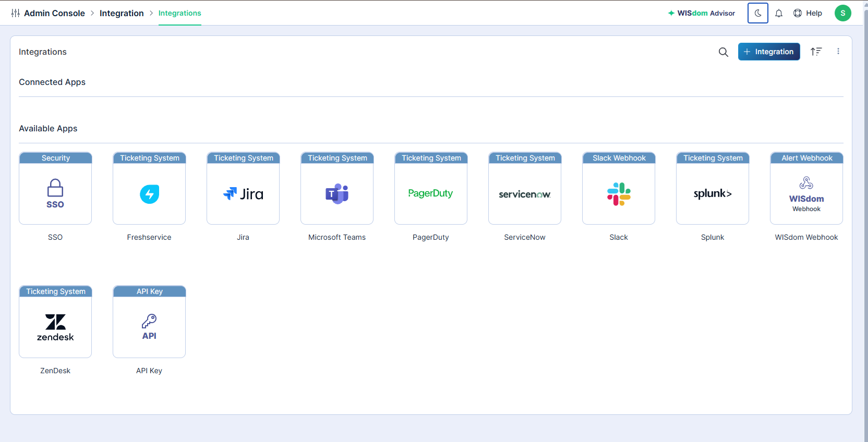Click the ZenDesk name label
Screen dimensions: 868x442
pos(55,371)
